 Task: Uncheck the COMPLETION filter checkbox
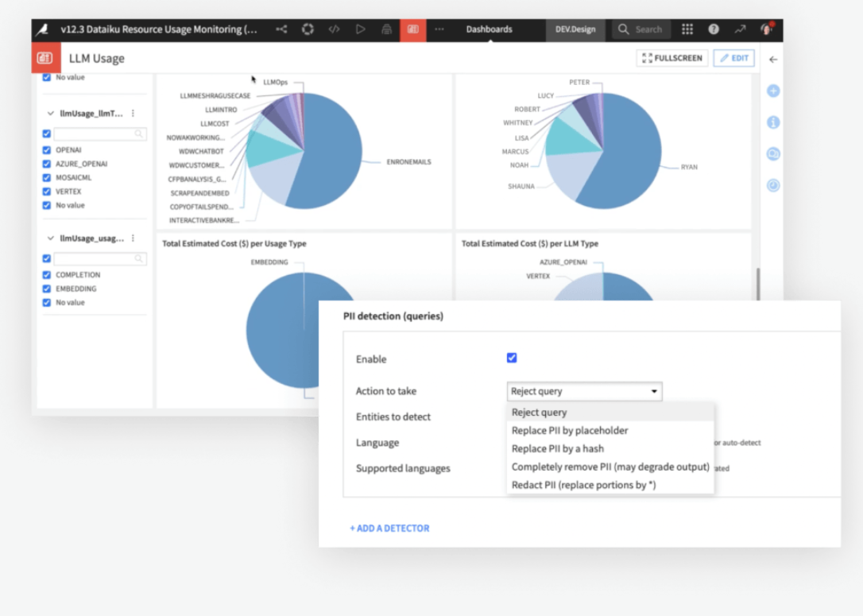tap(47, 275)
